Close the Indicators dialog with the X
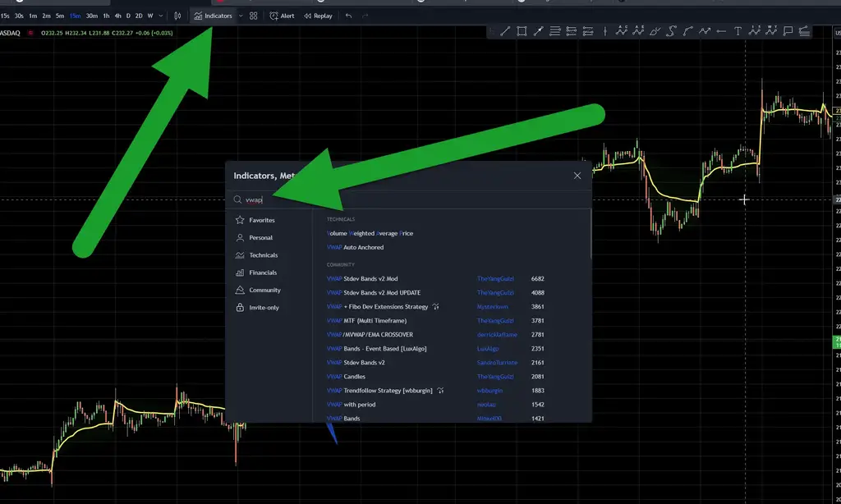 coord(577,176)
